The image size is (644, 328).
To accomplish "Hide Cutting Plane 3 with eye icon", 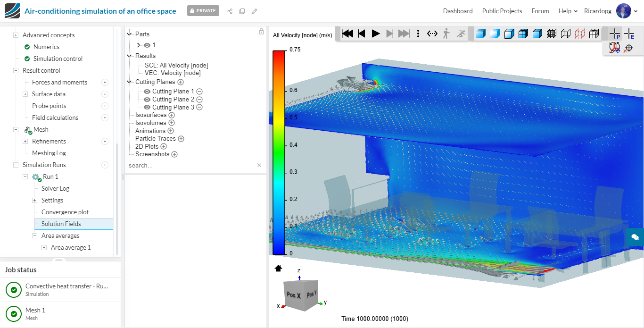I will (147, 108).
